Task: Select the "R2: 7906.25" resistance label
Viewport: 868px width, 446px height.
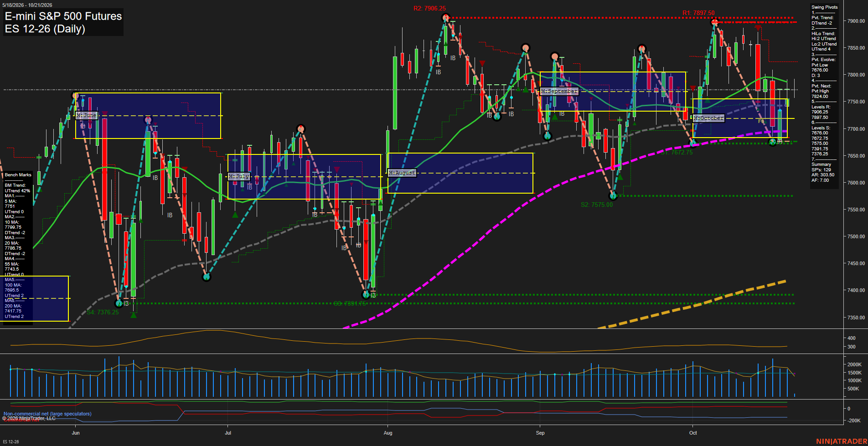Action: click(x=429, y=9)
